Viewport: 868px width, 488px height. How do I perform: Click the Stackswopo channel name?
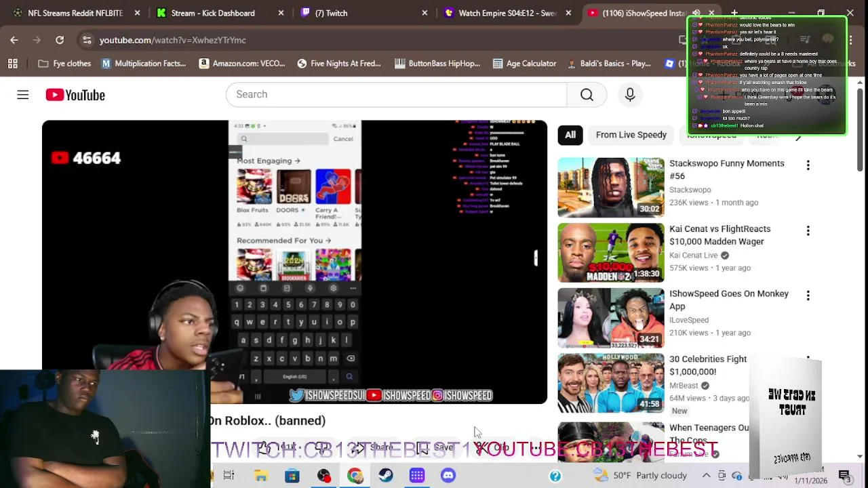tap(690, 190)
